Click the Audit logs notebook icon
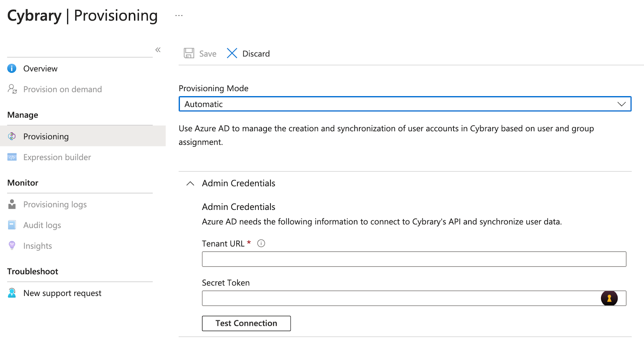Screen dimensions: 644x339 click(x=12, y=225)
